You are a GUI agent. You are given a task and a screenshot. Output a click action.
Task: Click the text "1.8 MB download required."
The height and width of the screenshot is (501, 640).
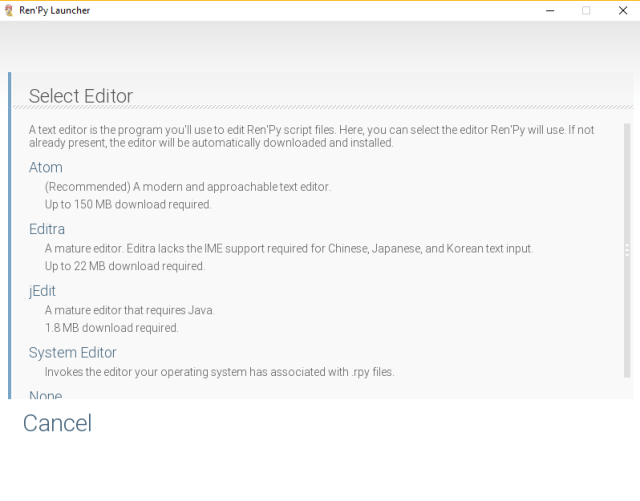pyautogui.click(x=111, y=327)
